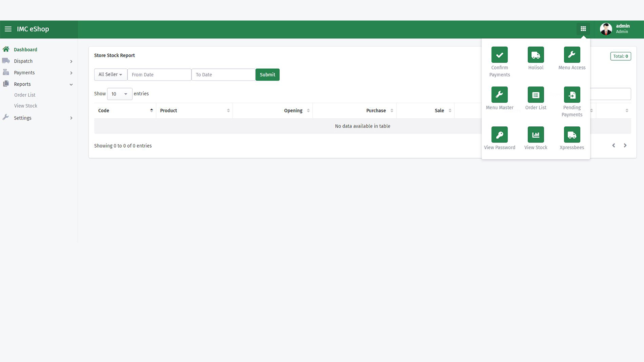
Task: Open Menu Access wrench icon
Action: tap(572, 55)
